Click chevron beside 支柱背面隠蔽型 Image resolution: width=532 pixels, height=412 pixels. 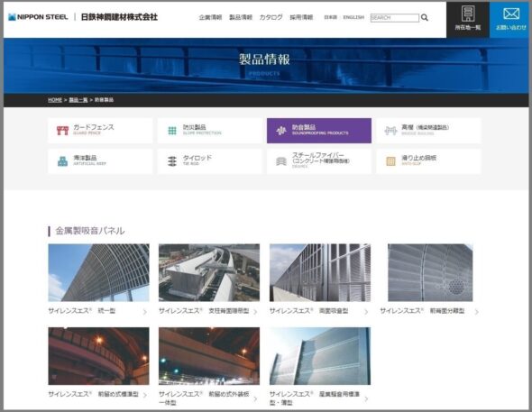255,312
